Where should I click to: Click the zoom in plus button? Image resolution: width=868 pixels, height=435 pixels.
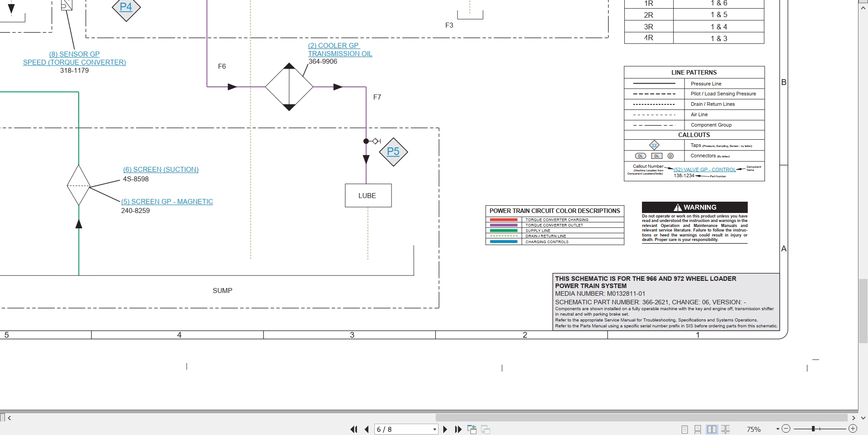[x=853, y=429]
